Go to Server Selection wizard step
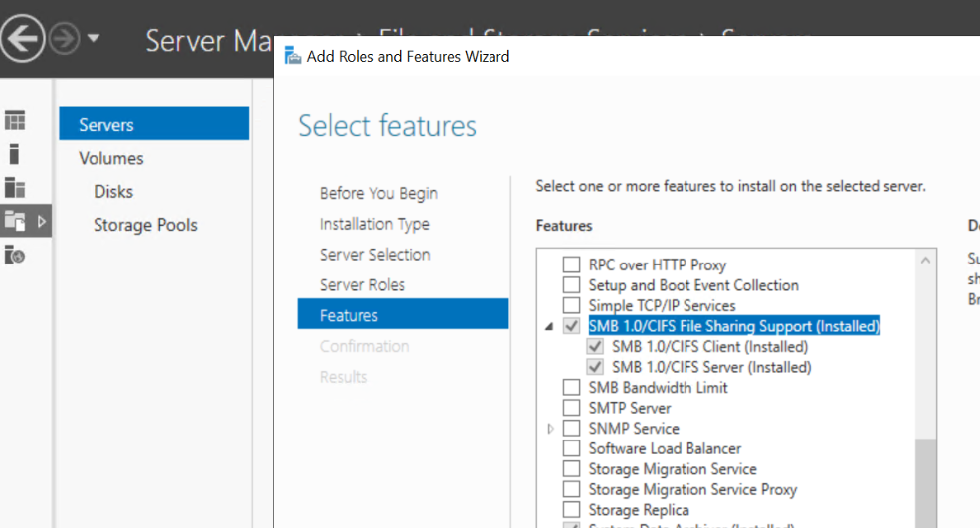Screen dimensions: 980x528 [375, 255]
